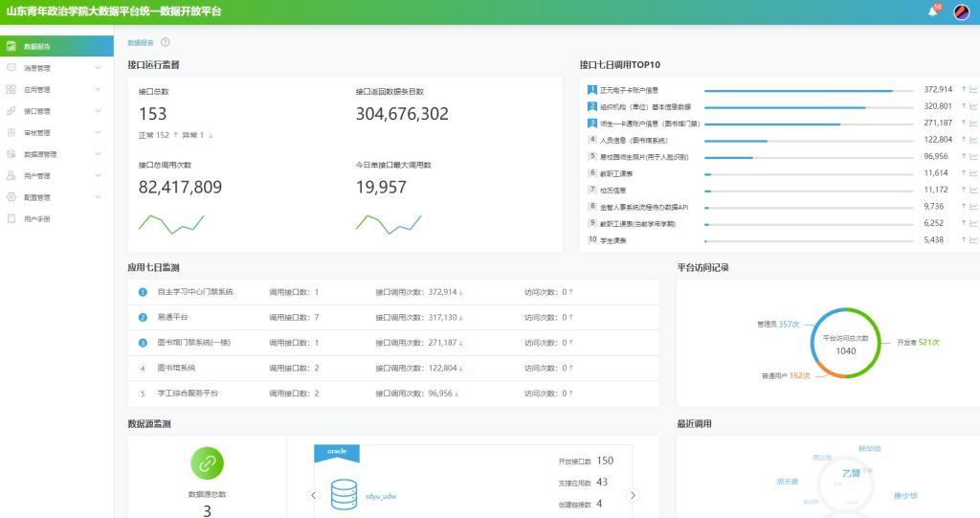The image size is (980, 518).
Task: Open the user avatar menu
Action: (x=962, y=11)
